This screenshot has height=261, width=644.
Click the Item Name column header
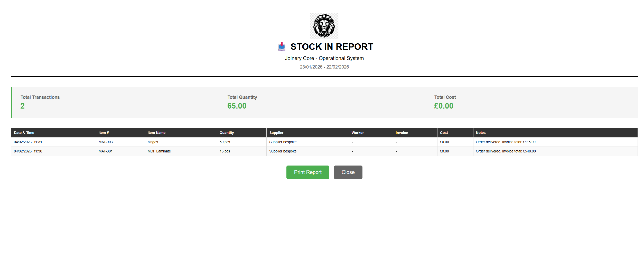coord(156,133)
